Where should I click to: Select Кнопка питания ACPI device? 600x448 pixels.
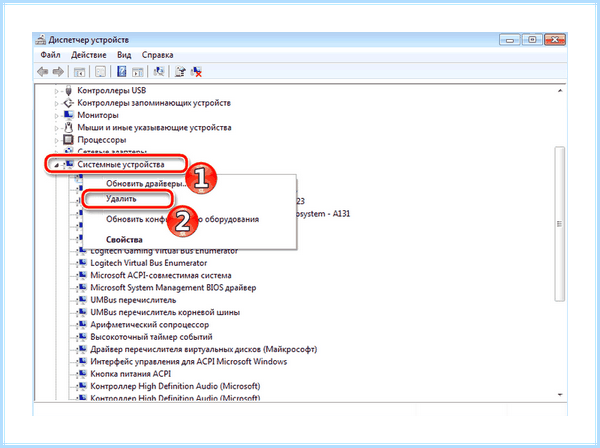click(x=130, y=374)
